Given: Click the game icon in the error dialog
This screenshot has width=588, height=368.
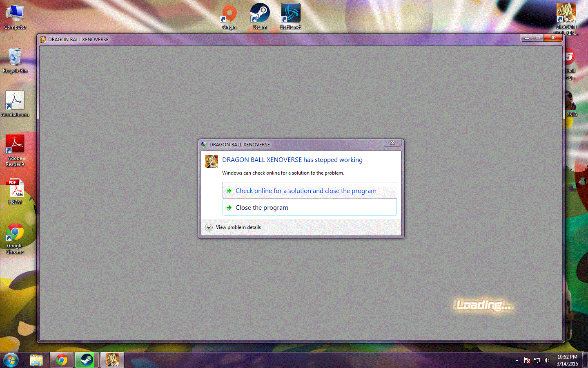Looking at the screenshot, I should pos(212,161).
